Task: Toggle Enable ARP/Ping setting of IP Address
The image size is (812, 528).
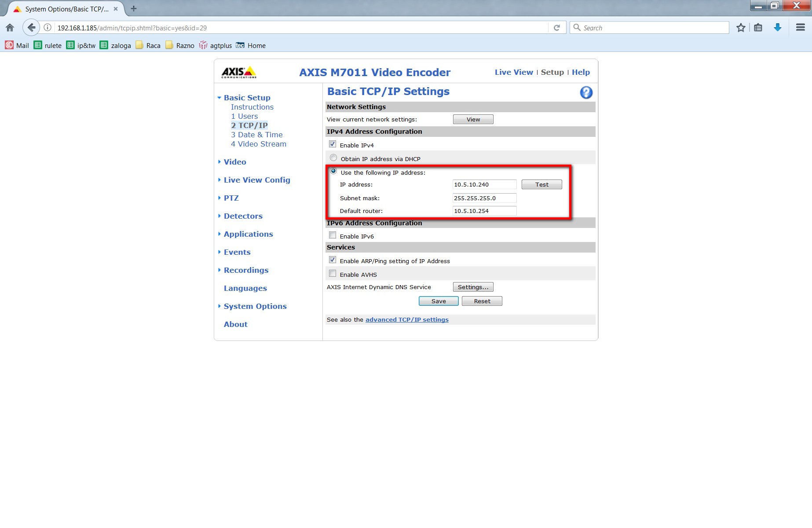Action: pyautogui.click(x=333, y=260)
